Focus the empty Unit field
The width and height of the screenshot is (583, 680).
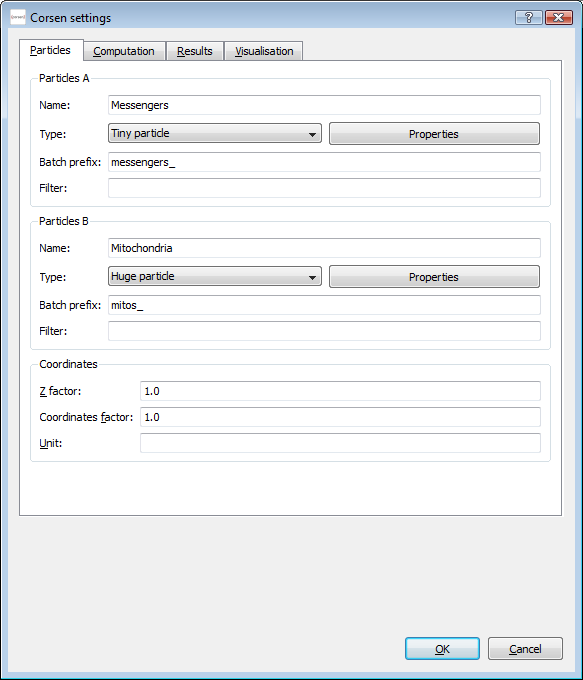click(x=340, y=443)
